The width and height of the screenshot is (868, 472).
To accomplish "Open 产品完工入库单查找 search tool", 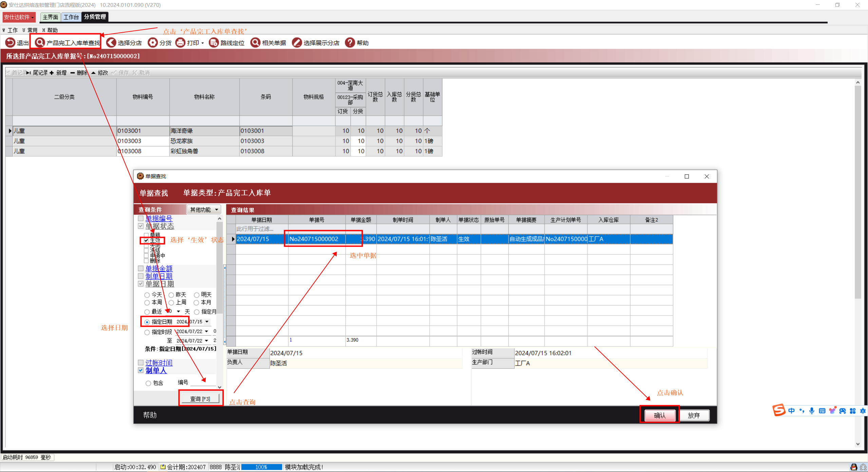I will coord(40,43).
